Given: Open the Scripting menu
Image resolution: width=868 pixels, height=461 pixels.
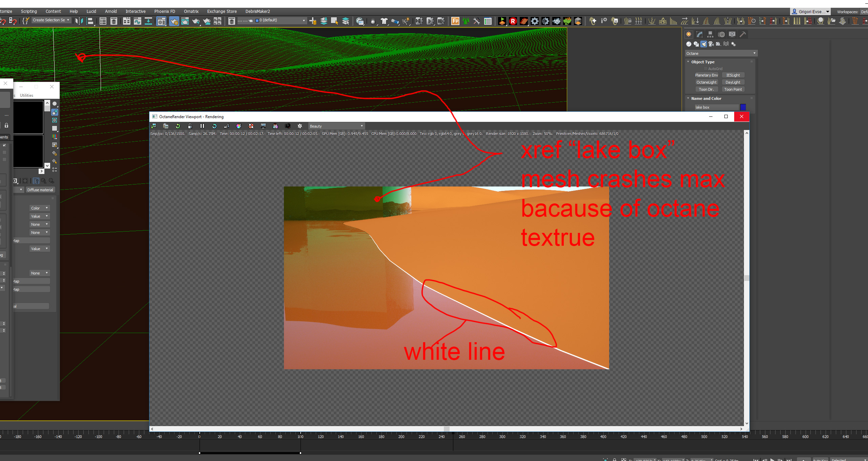Looking at the screenshot, I should [x=29, y=11].
